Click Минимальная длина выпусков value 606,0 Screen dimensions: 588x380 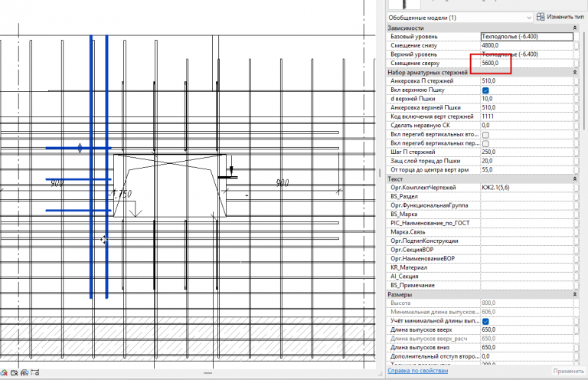pyautogui.click(x=527, y=312)
